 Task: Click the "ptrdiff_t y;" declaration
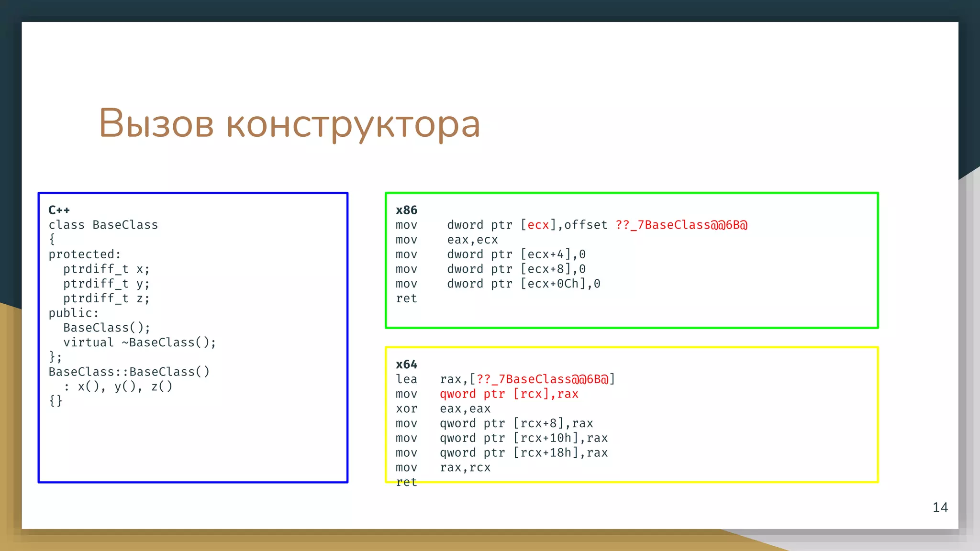[x=107, y=284]
